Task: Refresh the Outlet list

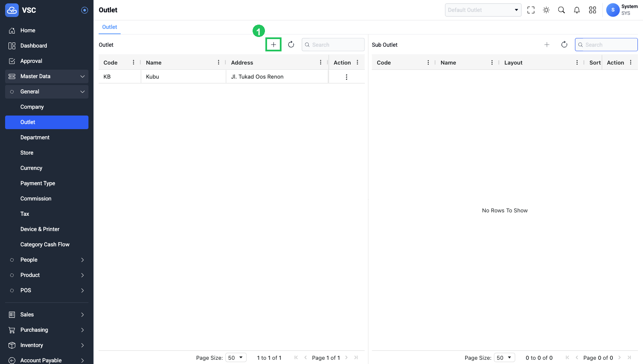Action: pyautogui.click(x=291, y=45)
